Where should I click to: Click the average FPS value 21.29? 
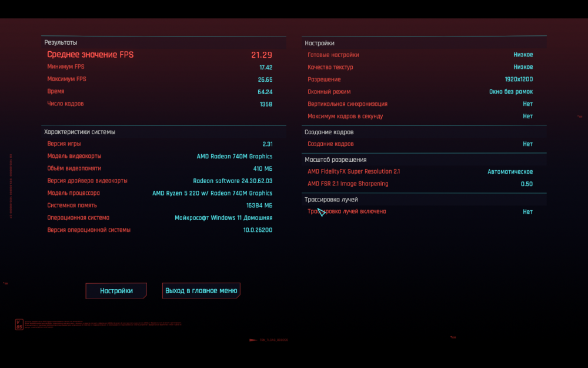(262, 55)
